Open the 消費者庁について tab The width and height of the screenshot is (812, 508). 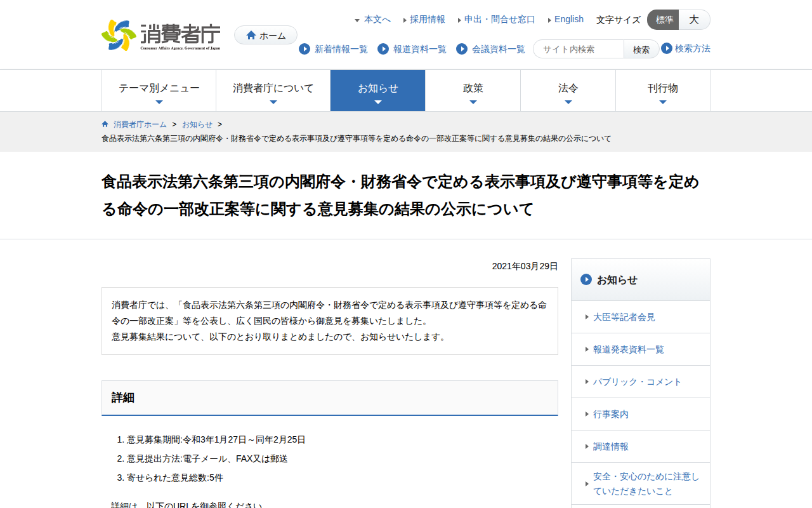[x=273, y=90]
